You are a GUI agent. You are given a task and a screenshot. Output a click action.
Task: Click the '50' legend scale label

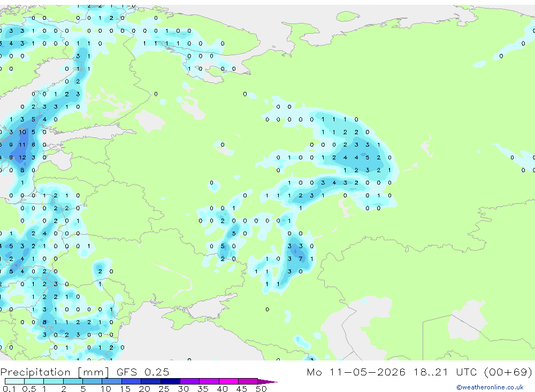point(262,389)
